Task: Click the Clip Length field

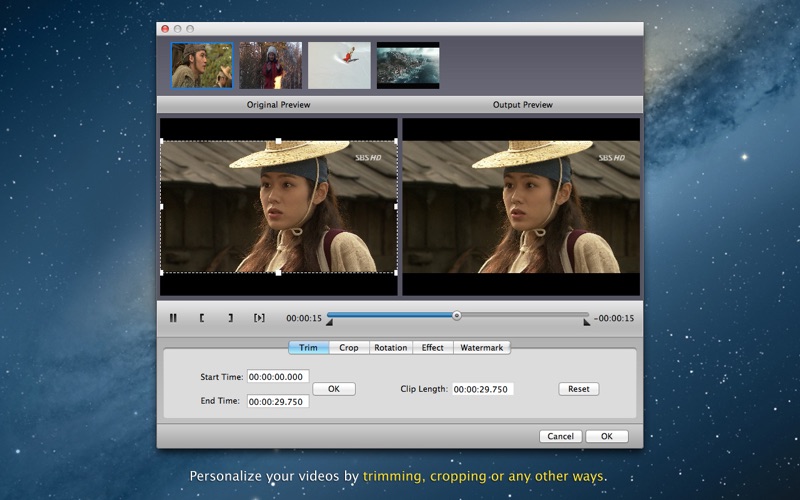Action: [x=483, y=389]
